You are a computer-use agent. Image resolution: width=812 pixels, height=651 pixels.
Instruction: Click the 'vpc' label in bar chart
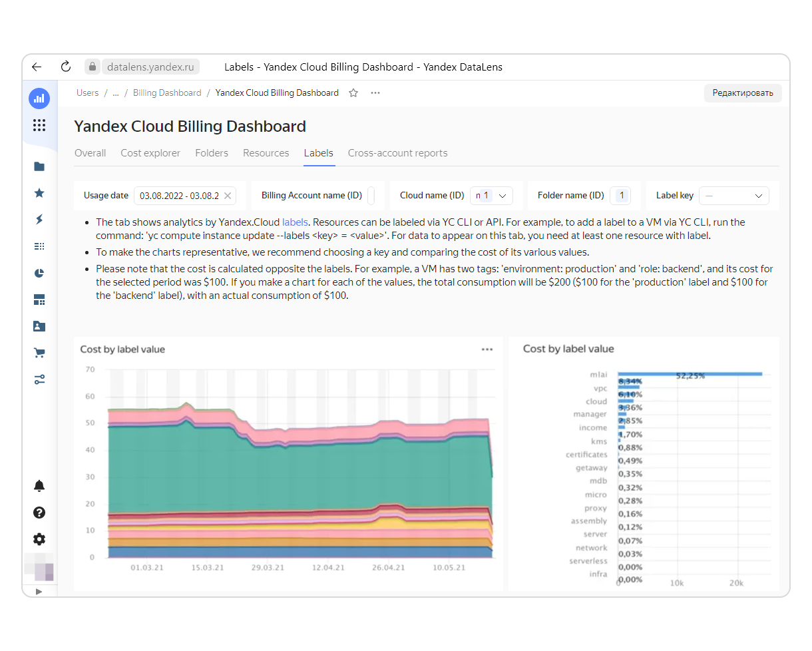[x=600, y=388]
